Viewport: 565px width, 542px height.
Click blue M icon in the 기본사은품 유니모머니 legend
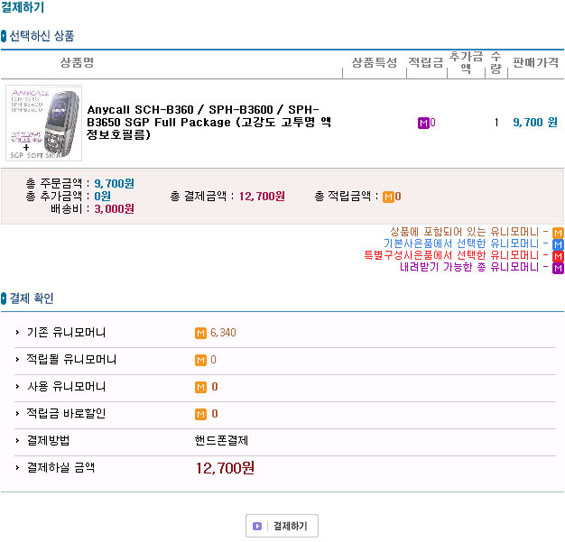(558, 244)
